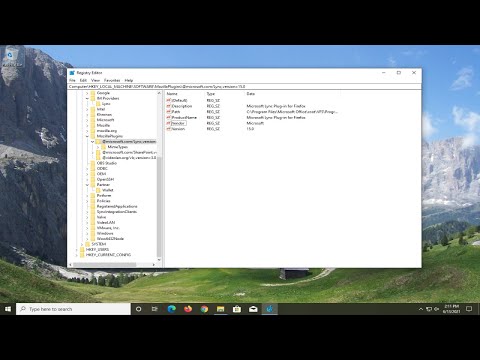Click the Google folder icon

93,93
